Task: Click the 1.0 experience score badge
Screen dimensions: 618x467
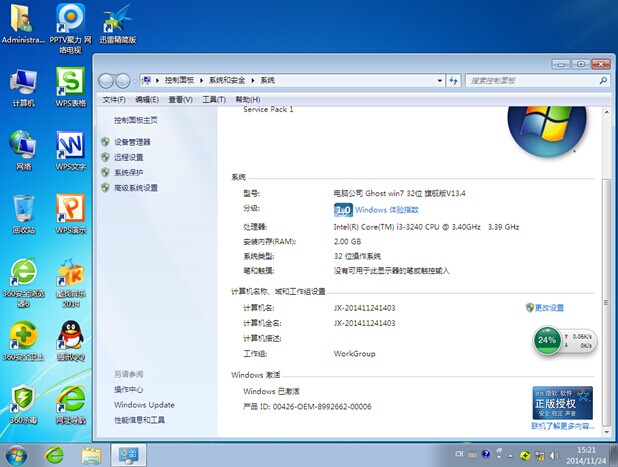Action: (x=343, y=210)
